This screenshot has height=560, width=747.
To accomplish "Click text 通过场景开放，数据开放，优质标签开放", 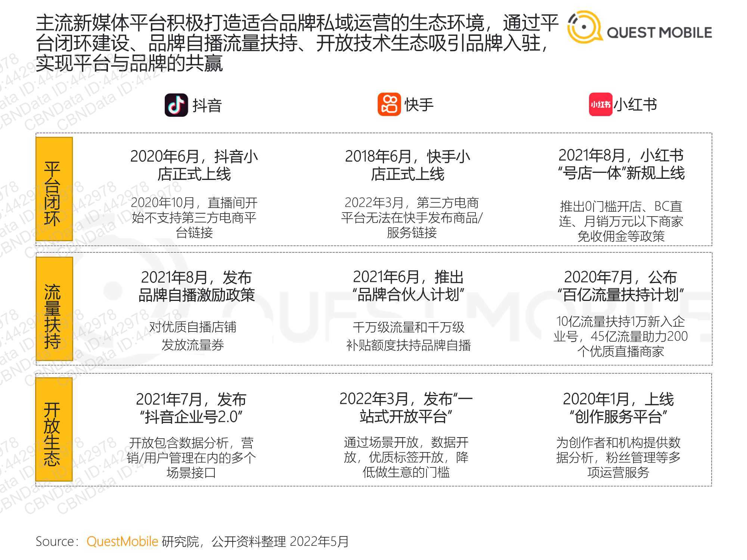I will point(406,457).
